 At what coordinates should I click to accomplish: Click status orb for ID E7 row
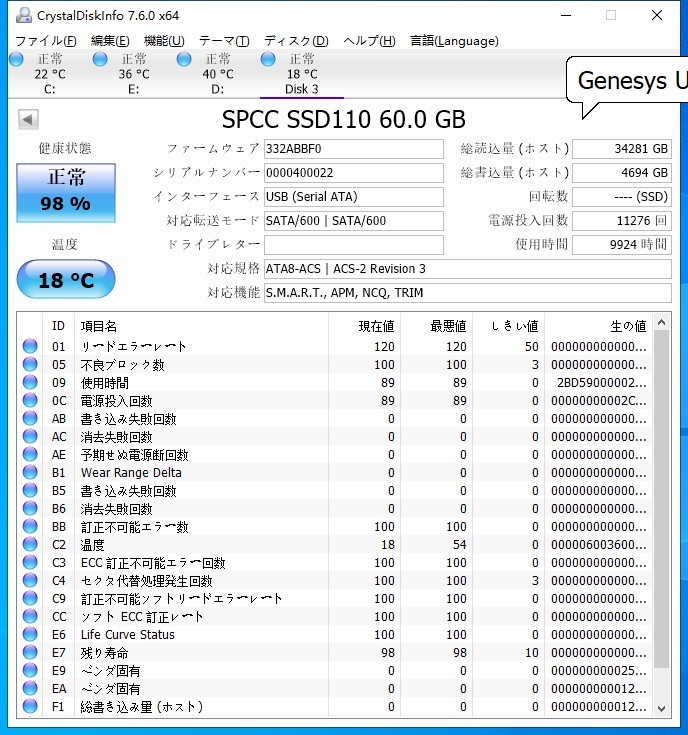click(30, 652)
